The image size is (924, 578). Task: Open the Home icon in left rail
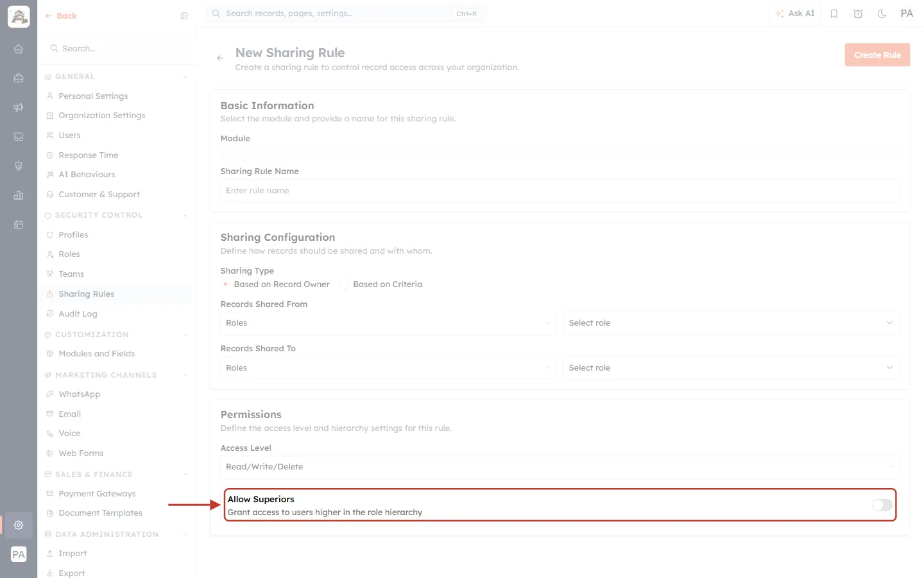(x=19, y=49)
